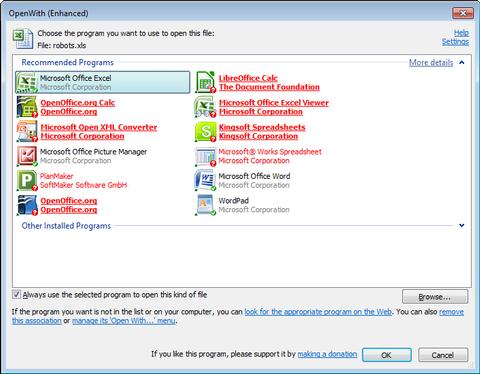480x374 pixels.
Task: Pick the Kingsoft Spreadsheets icon
Action: click(206, 131)
